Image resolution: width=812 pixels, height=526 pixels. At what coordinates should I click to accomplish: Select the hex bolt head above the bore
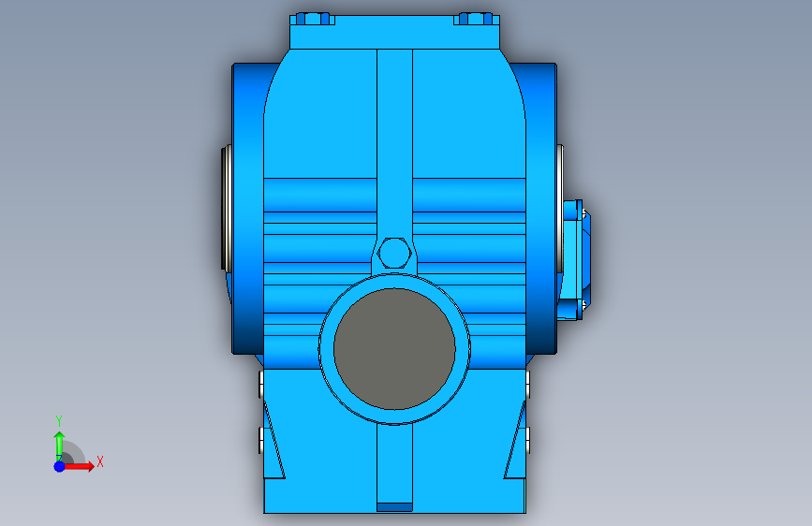point(394,253)
